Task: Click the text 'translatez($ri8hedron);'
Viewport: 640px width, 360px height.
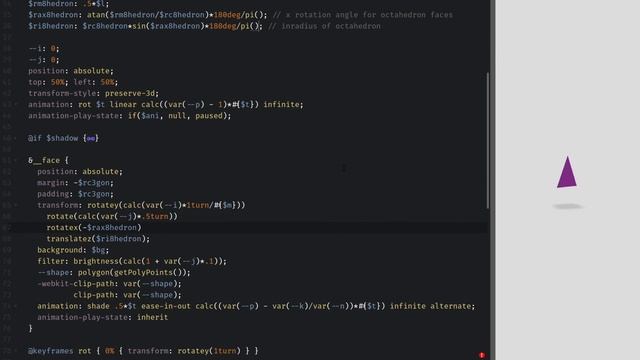Action: (x=98, y=239)
